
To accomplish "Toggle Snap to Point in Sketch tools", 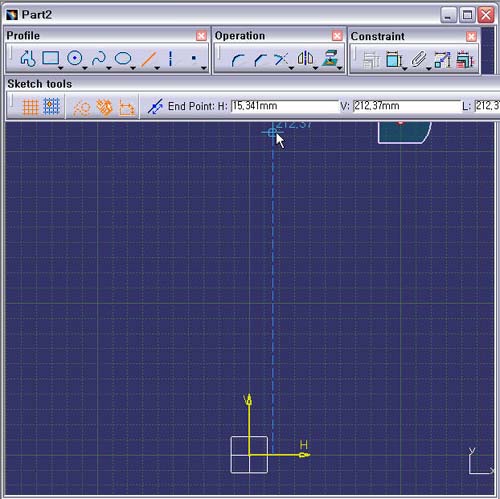I will coord(51,107).
